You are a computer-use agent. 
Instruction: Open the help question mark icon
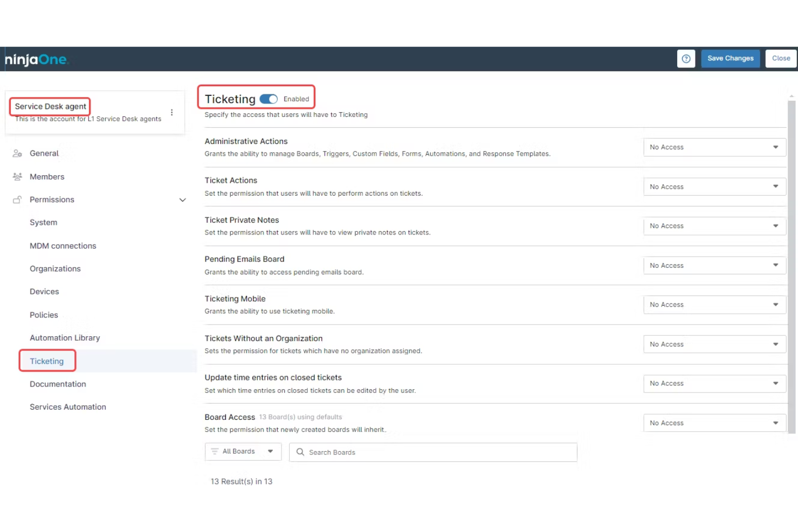[x=686, y=59]
